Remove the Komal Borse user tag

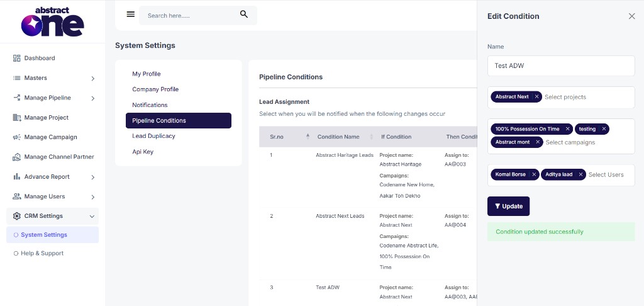point(534,174)
